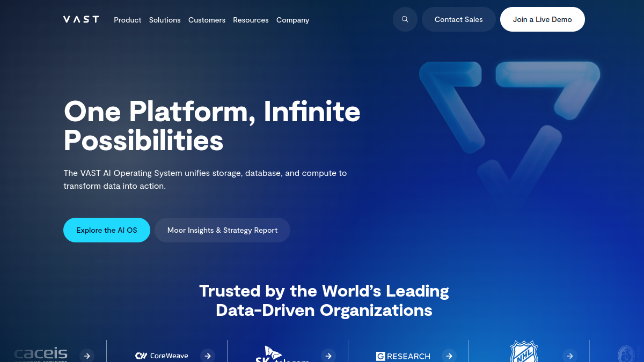644x362 pixels.
Task: Open the search icon button
Action: click(x=405, y=19)
